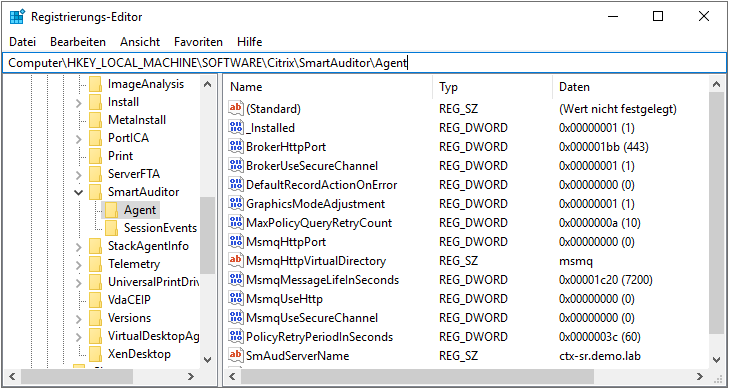The width and height of the screenshot is (732, 389).
Task: Click the XenDesktop folder icon
Action: pyautogui.click(x=95, y=354)
